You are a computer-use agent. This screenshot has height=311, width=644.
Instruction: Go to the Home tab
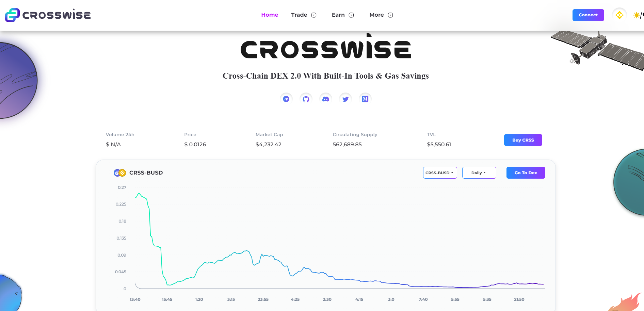click(270, 15)
